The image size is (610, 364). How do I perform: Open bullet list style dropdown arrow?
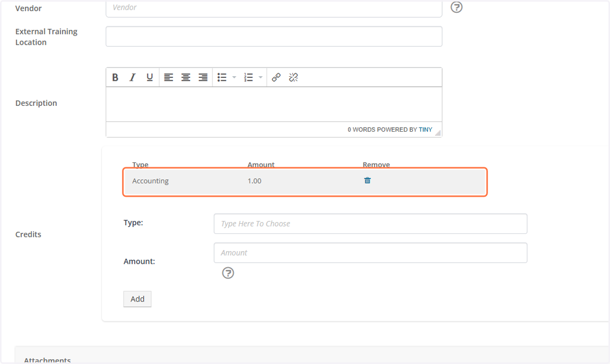pos(234,77)
